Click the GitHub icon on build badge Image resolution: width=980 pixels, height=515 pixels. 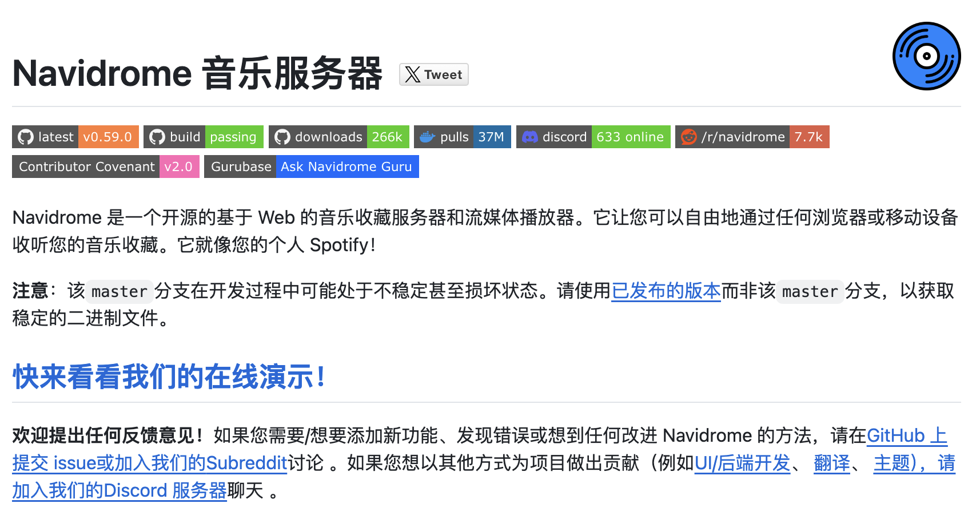[157, 137]
